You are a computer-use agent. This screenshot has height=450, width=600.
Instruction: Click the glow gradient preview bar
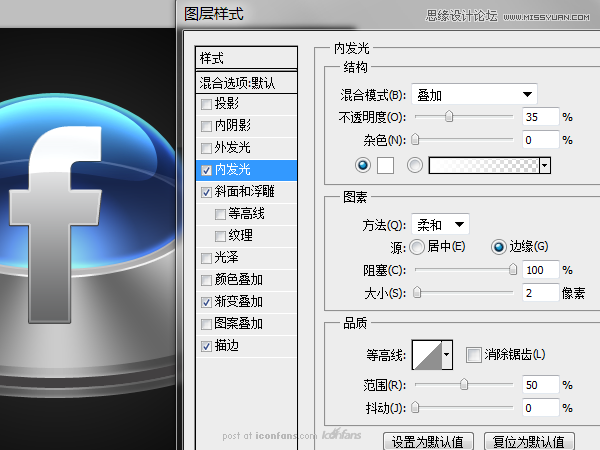coord(484,165)
